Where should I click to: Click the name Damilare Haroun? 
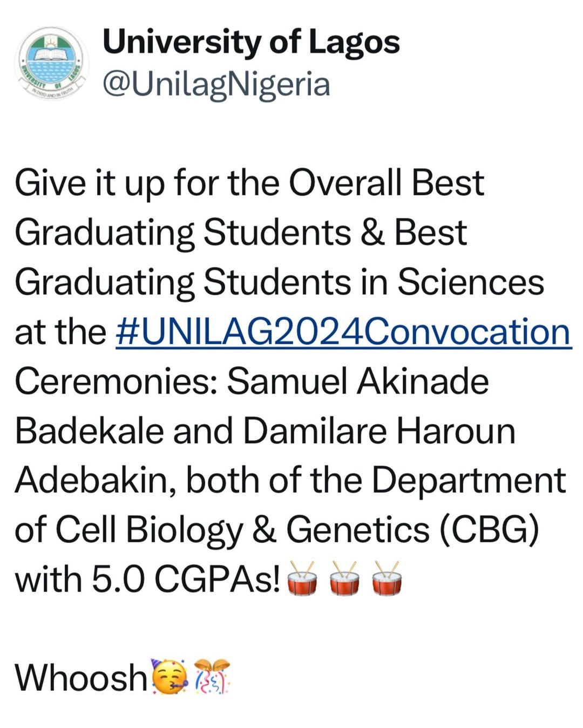coord(379,431)
